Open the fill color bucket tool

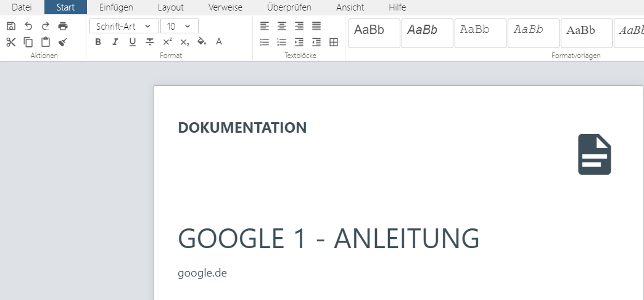pos(202,41)
